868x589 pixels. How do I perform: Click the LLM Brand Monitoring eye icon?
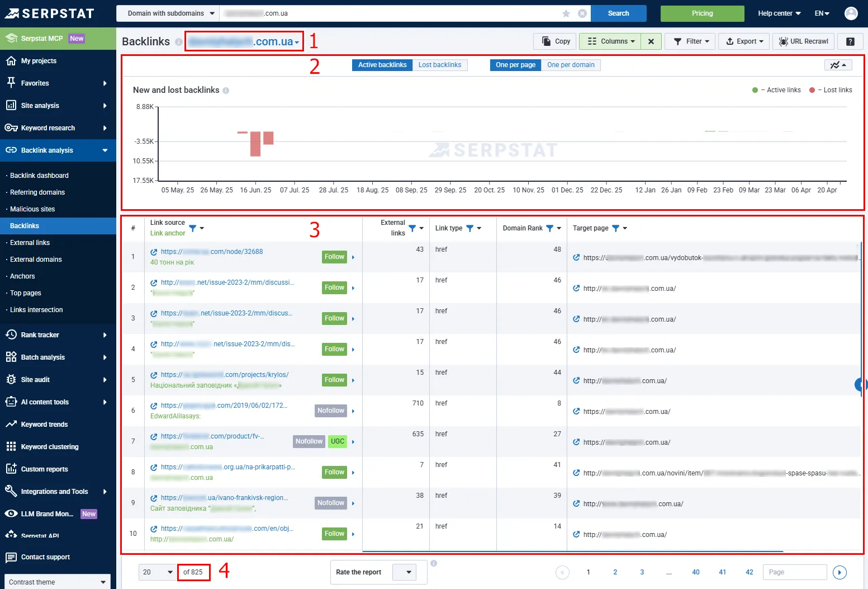click(11, 513)
